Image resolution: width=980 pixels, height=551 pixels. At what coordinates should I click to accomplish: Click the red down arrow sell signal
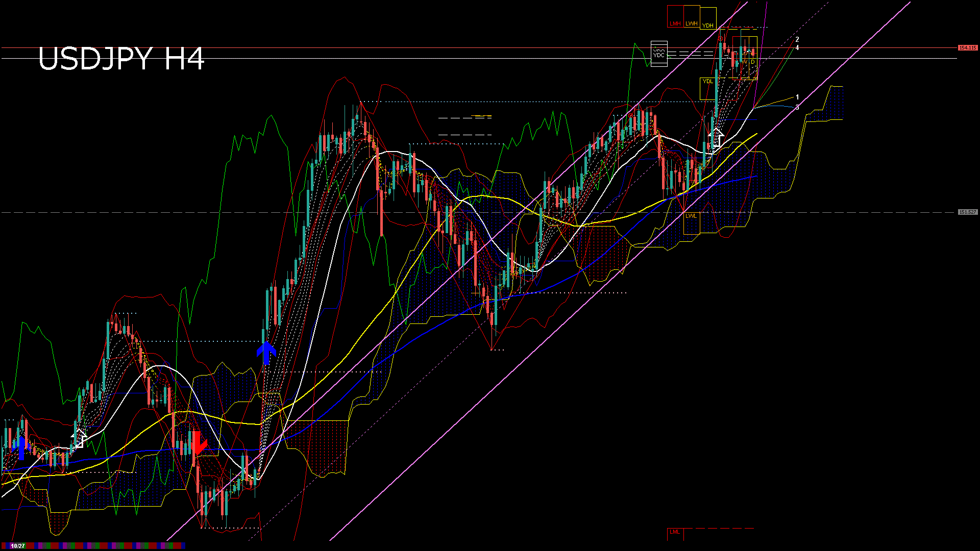(x=198, y=444)
